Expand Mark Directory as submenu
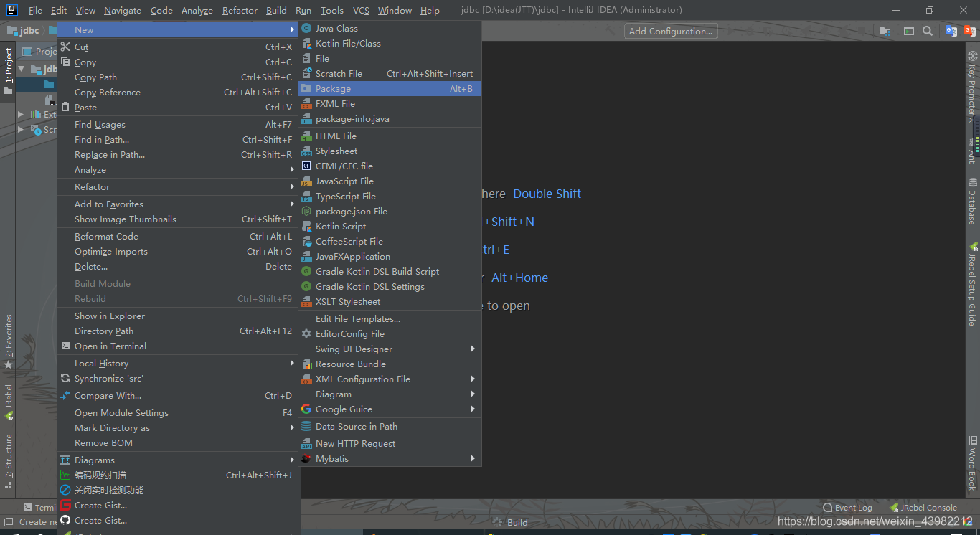The image size is (980, 535). [x=179, y=427]
